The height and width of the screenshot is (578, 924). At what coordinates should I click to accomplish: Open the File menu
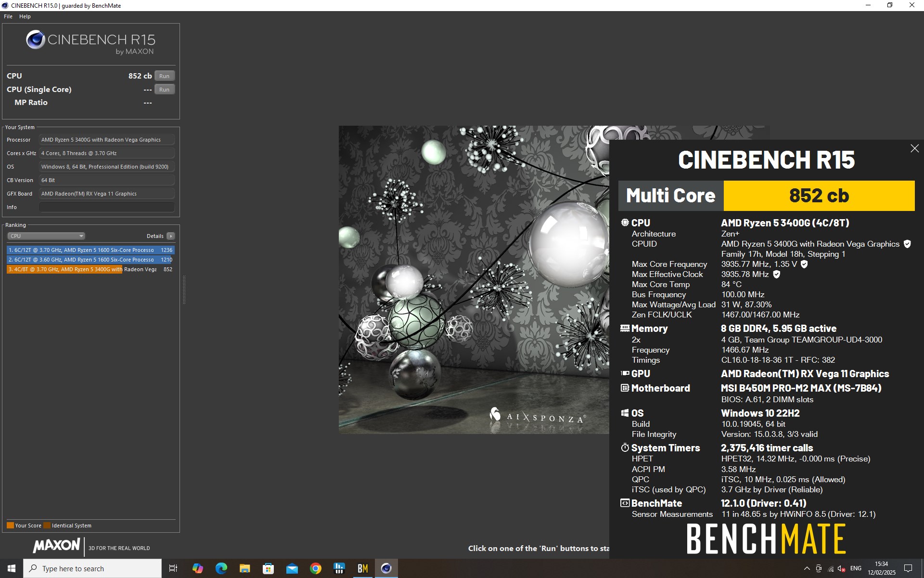tap(8, 16)
